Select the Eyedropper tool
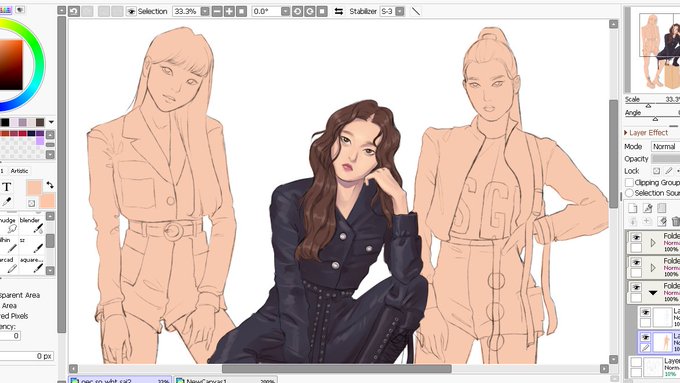Screen dimensions: 680x383 [7, 202]
